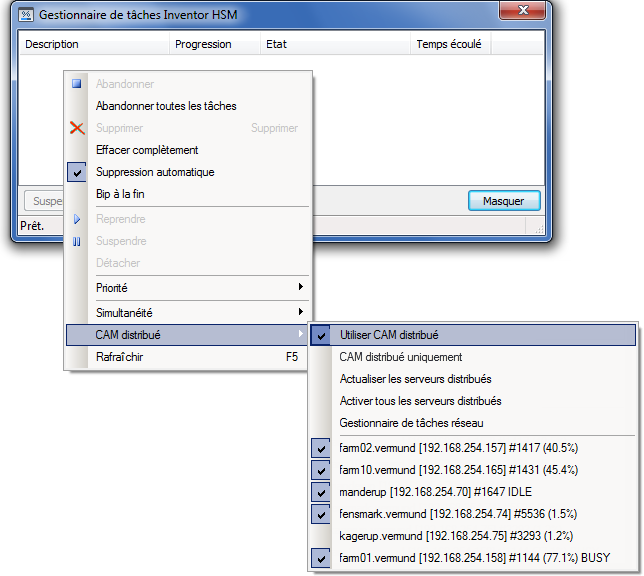Uncheck the farm01.vermund BUSY server
Screen dimensions: 644x576
point(321,558)
